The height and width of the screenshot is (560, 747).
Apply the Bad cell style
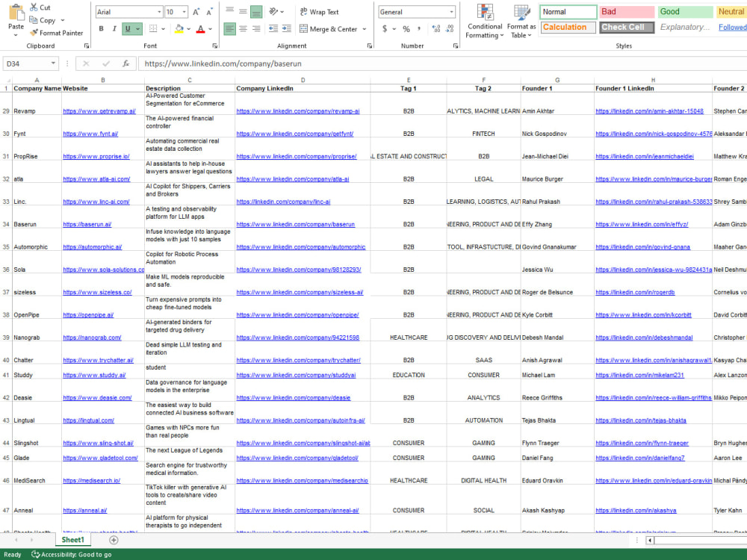coord(627,12)
